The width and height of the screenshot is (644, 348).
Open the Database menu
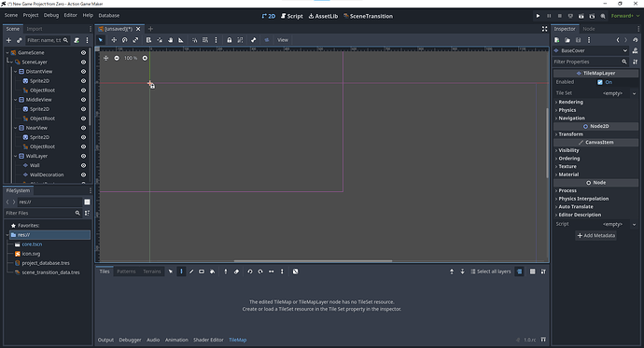point(109,15)
